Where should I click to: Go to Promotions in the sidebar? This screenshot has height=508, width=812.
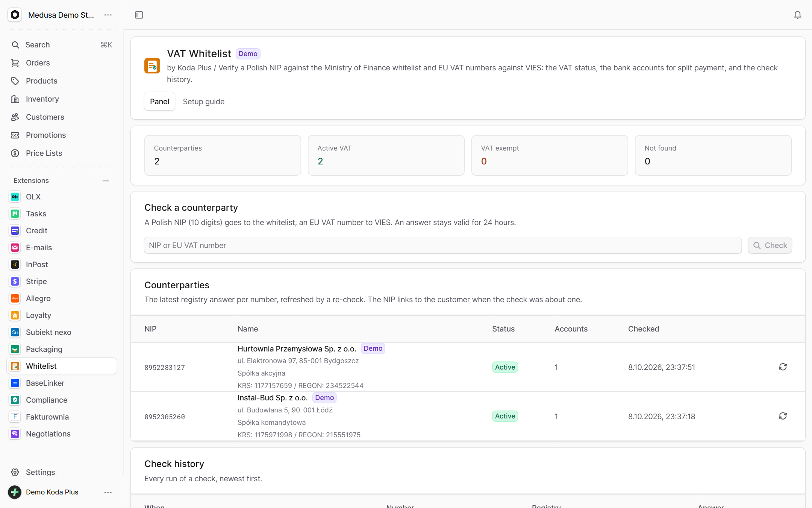coord(62,135)
